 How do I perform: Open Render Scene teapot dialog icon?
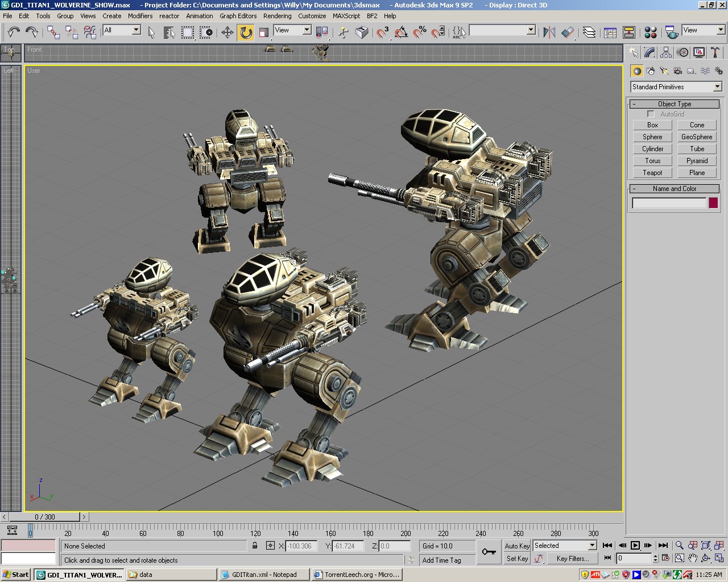(x=672, y=32)
